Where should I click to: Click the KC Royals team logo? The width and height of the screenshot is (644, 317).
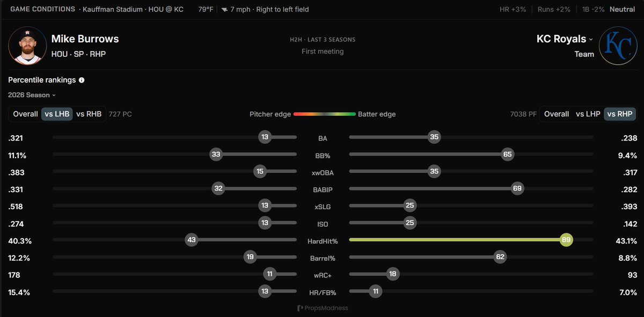point(618,46)
